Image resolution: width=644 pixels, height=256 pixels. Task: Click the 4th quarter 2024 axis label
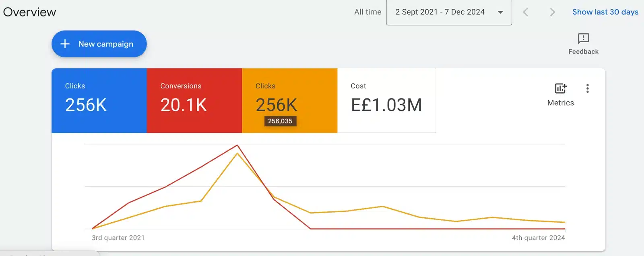(x=538, y=238)
